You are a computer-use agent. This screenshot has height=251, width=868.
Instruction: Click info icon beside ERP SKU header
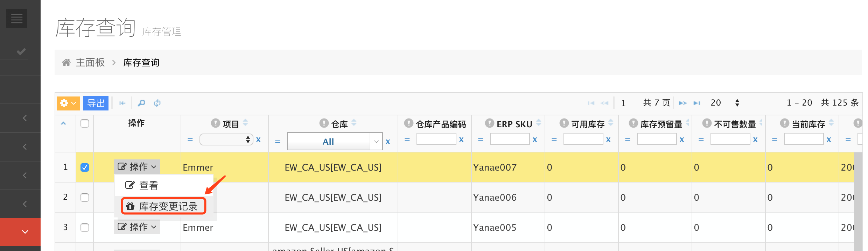489,123
